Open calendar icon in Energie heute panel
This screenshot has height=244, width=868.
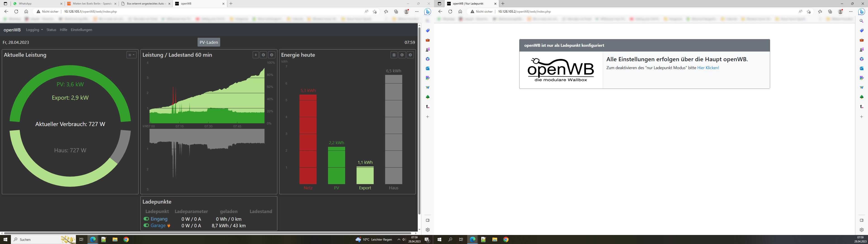(394, 55)
